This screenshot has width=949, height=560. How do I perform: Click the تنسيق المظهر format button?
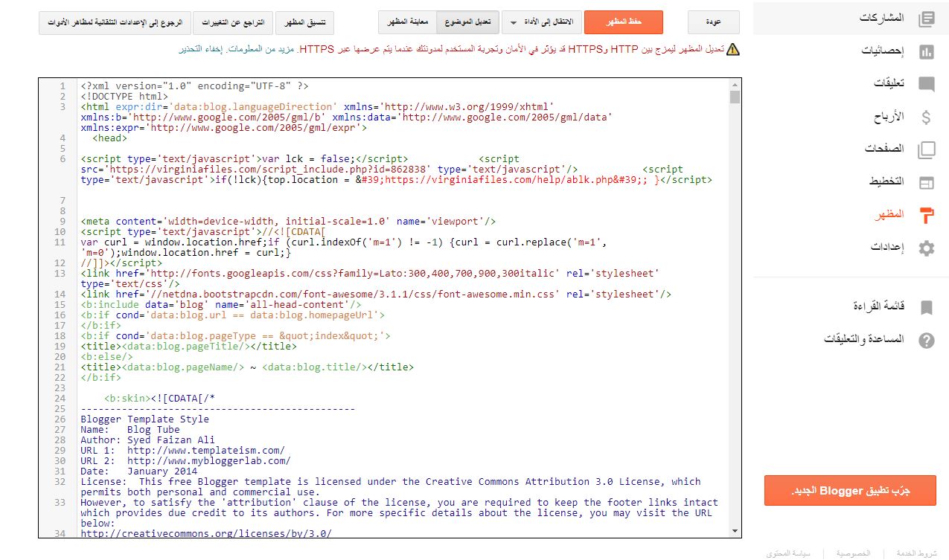pyautogui.click(x=305, y=22)
